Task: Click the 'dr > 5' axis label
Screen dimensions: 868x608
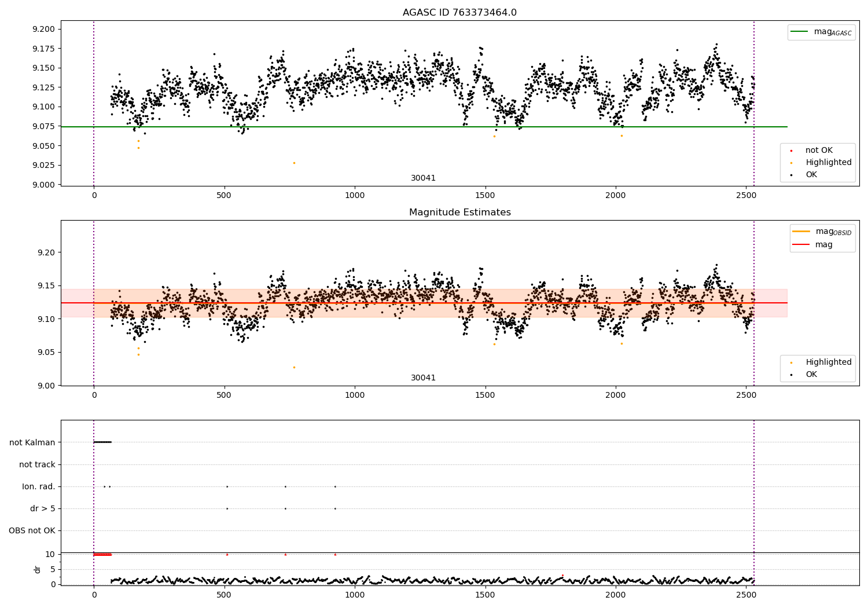Action: [43, 508]
